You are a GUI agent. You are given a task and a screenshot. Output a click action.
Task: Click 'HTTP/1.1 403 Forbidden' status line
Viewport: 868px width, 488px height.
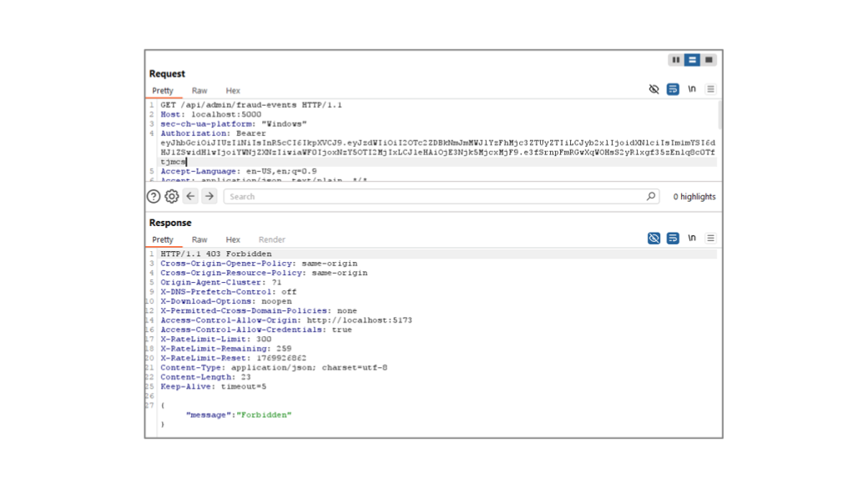click(216, 254)
